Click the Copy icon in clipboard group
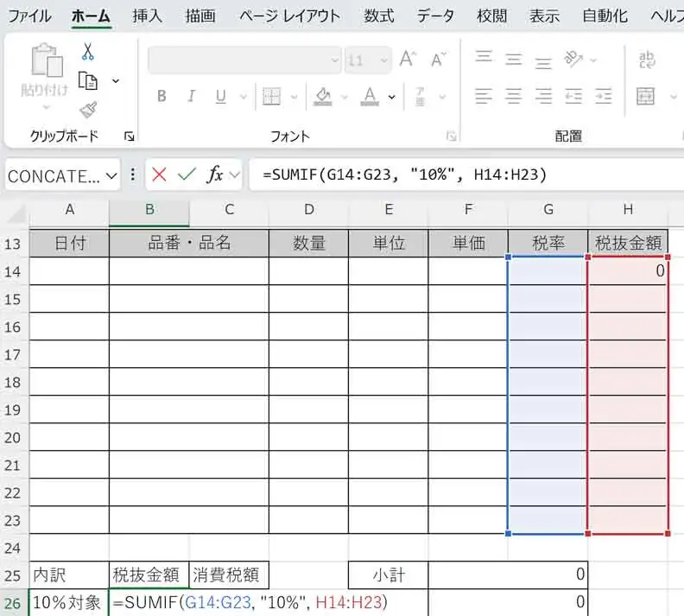 click(x=88, y=81)
